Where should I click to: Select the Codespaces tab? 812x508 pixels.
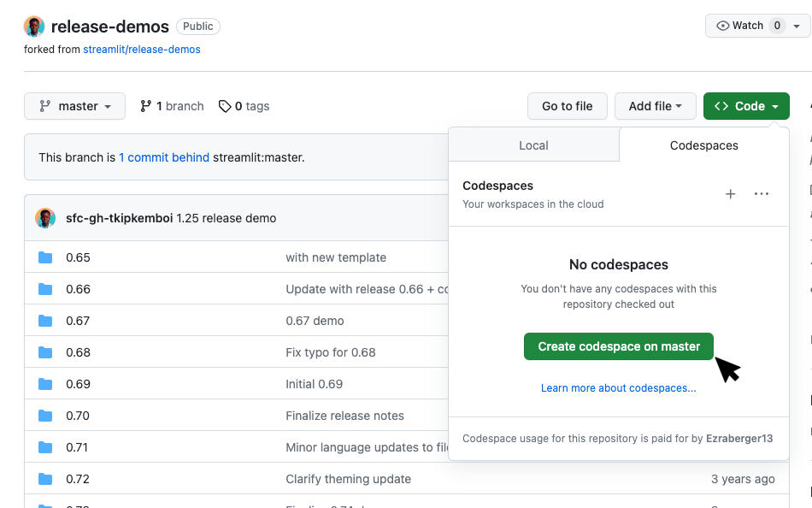coord(703,145)
